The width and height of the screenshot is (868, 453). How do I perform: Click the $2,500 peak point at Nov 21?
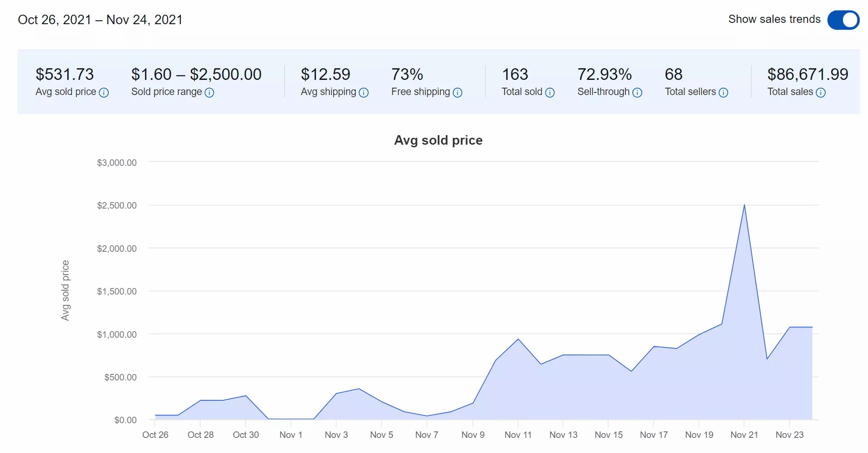pyautogui.click(x=744, y=205)
